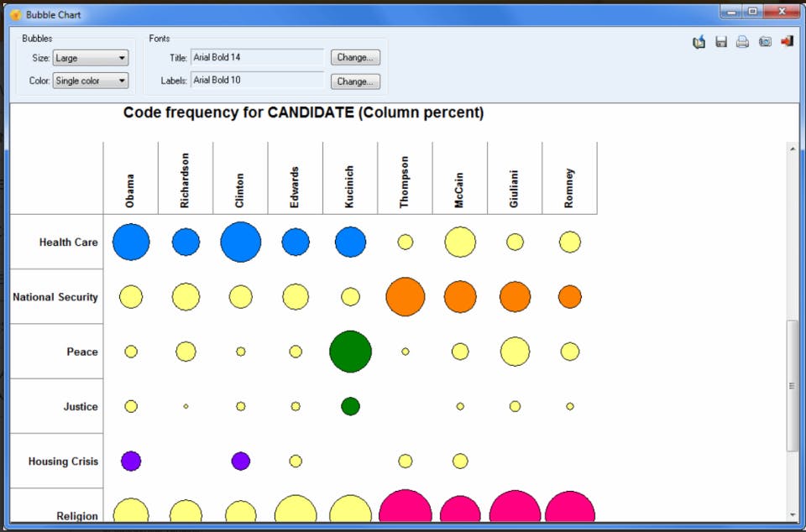Click the export-to-report manager icon
The height and width of the screenshot is (532, 806).
coord(699,42)
